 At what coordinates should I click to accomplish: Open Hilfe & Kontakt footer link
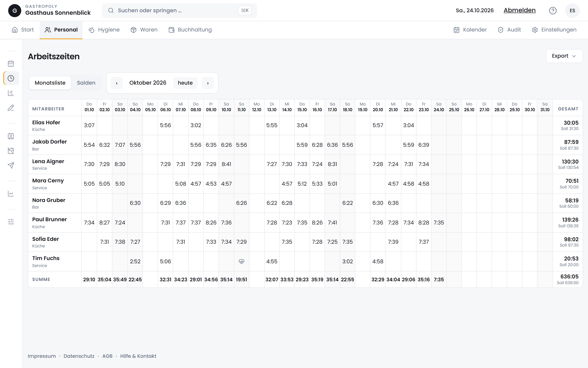coord(138,356)
